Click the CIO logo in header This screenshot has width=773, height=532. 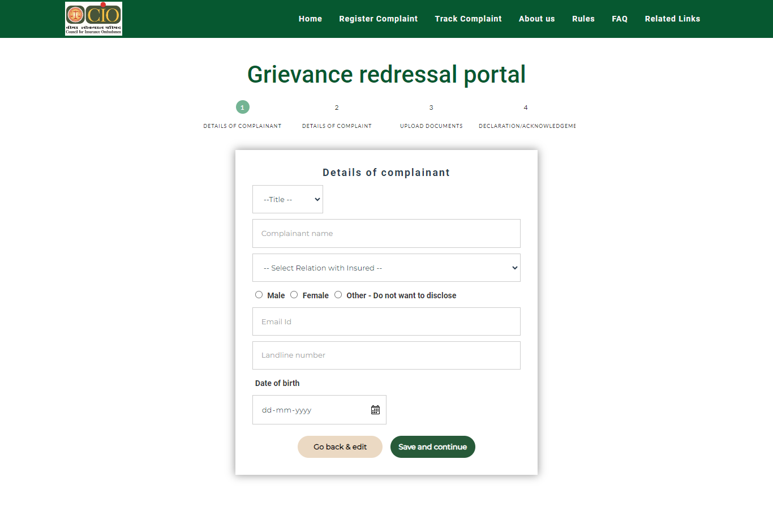click(x=93, y=19)
